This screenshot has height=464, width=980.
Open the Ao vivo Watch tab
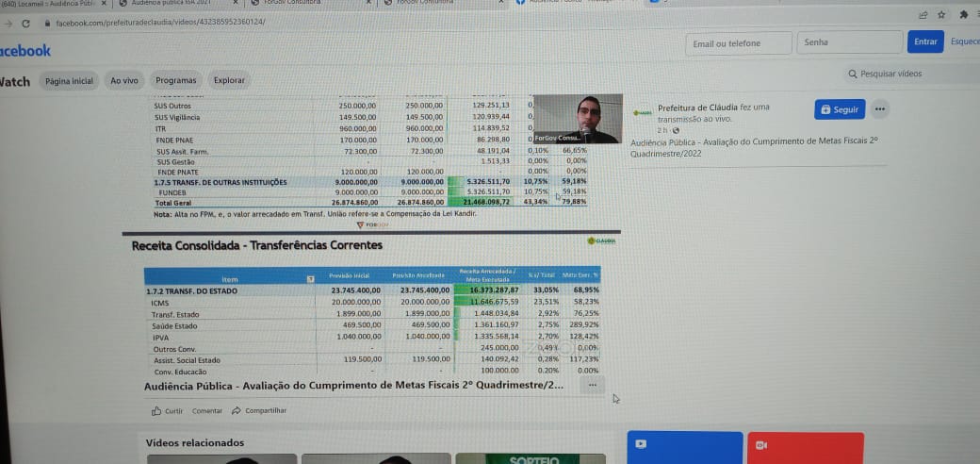coord(123,81)
